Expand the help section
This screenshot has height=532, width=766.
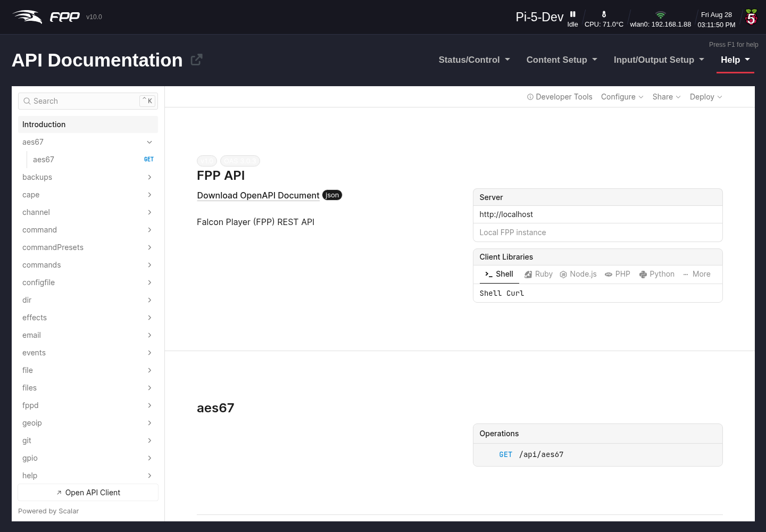[x=88, y=476]
